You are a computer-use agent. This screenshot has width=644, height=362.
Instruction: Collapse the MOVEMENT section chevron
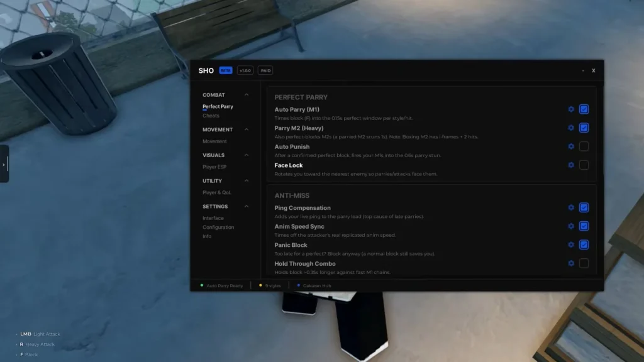coord(247,129)
